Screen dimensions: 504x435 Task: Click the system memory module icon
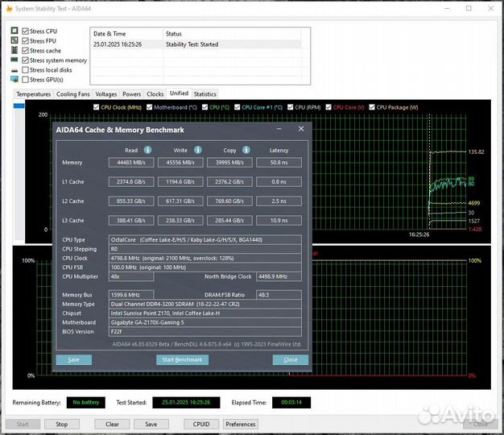(14, 60)
